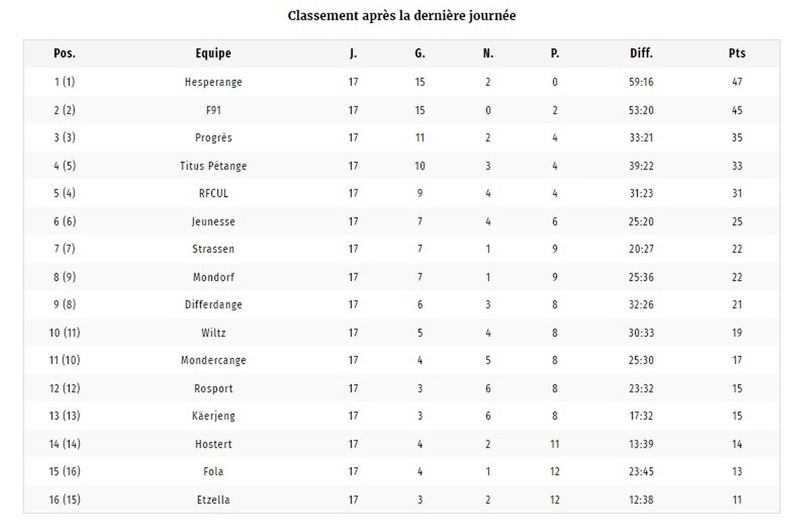Image resolution: width=812 pixels, height=520 pixels.
Task: Click the P. column header
Action: click(x=555, y=53)
